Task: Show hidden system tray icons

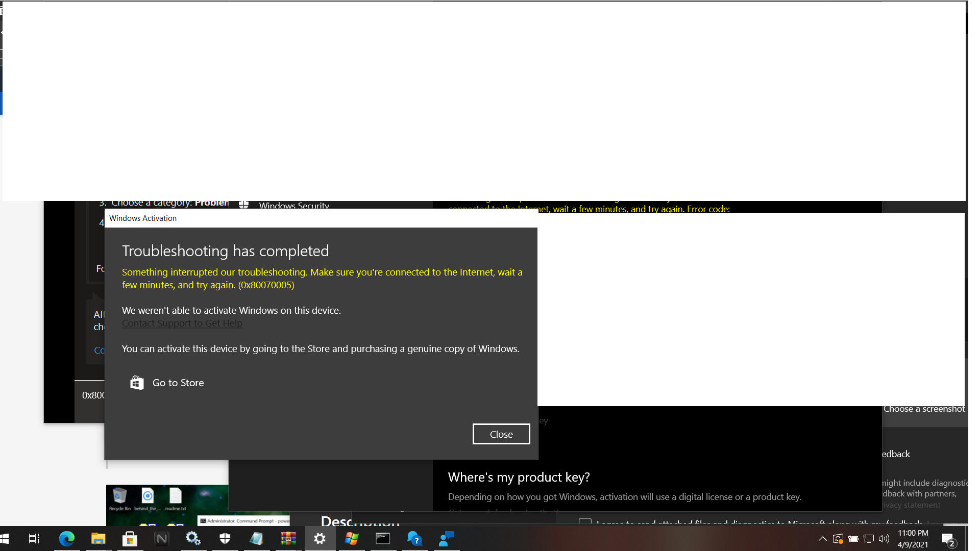Action: pyautogui.click(x=823, y=539)
